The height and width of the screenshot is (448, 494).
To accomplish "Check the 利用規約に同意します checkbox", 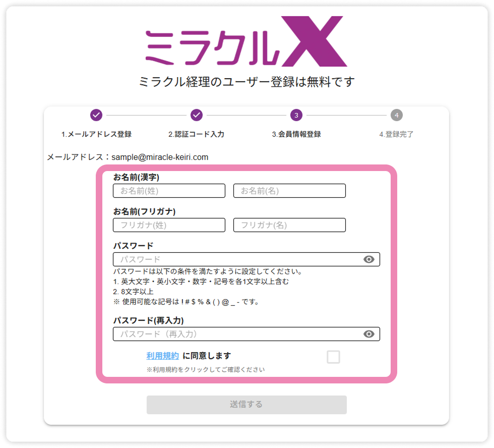I will coord(333,357).
